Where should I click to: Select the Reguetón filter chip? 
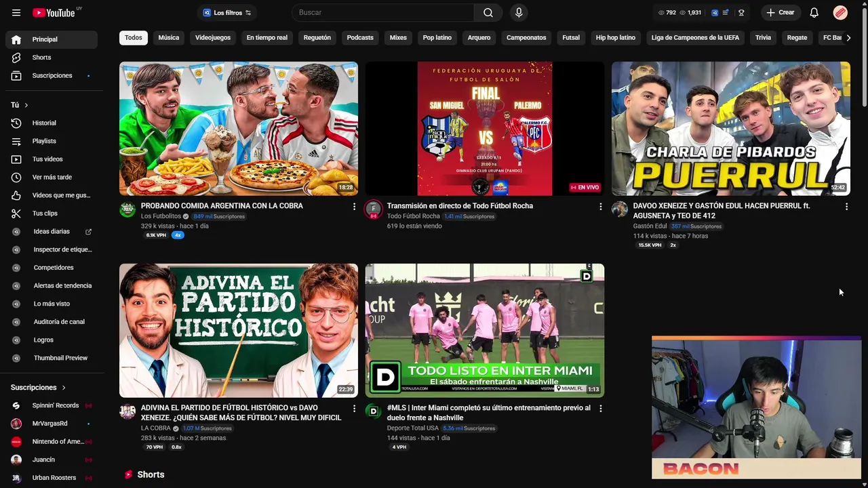[317, 38]
